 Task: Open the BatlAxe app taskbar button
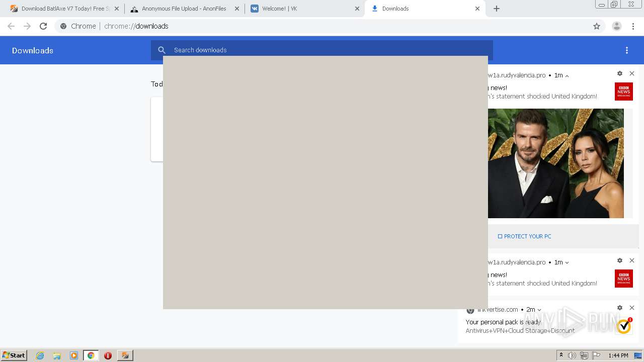pyautogui.click(x=125, y=355)
